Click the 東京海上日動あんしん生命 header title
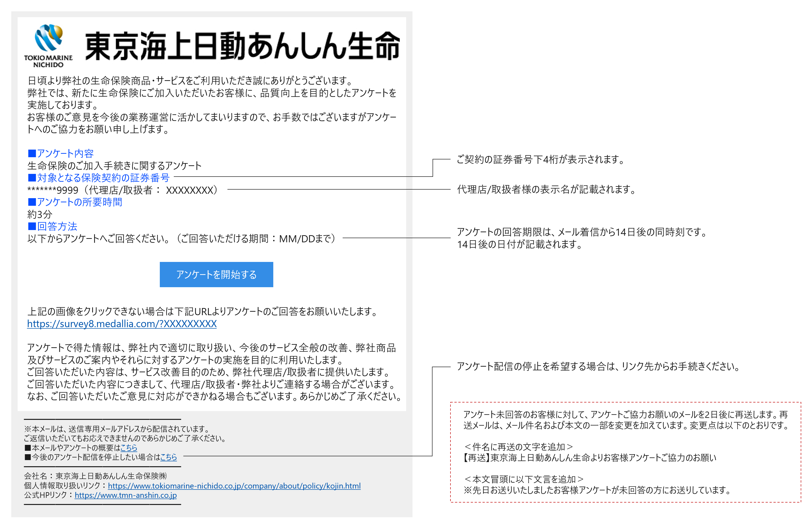 tap(242, 46)
